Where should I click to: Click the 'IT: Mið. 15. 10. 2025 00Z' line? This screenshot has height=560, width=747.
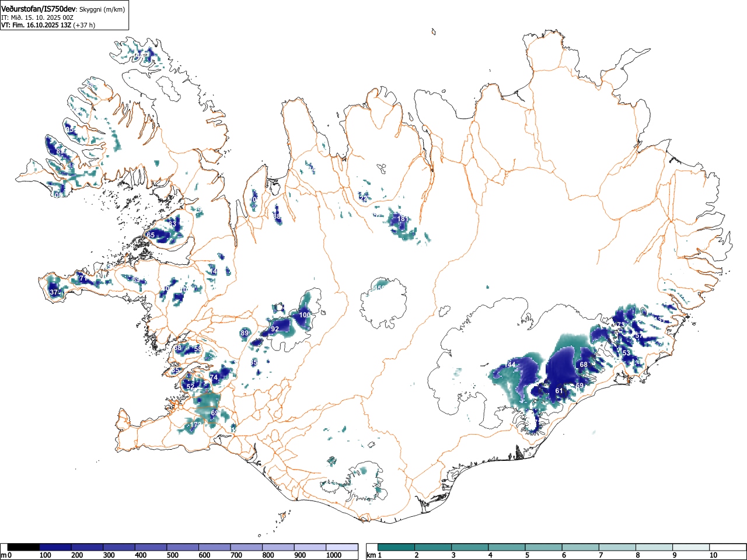tap(37, 17)
